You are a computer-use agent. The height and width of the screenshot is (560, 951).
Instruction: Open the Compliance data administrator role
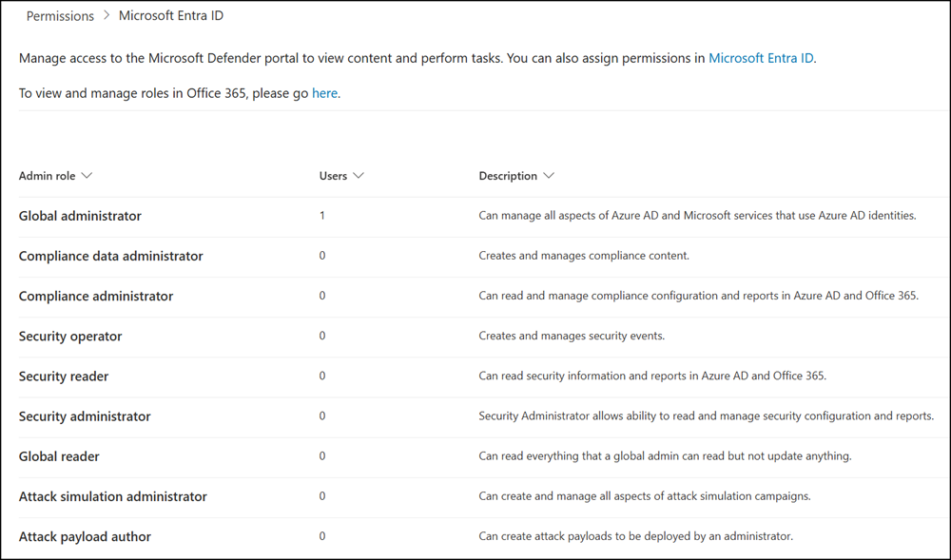(x=111, y=256)
